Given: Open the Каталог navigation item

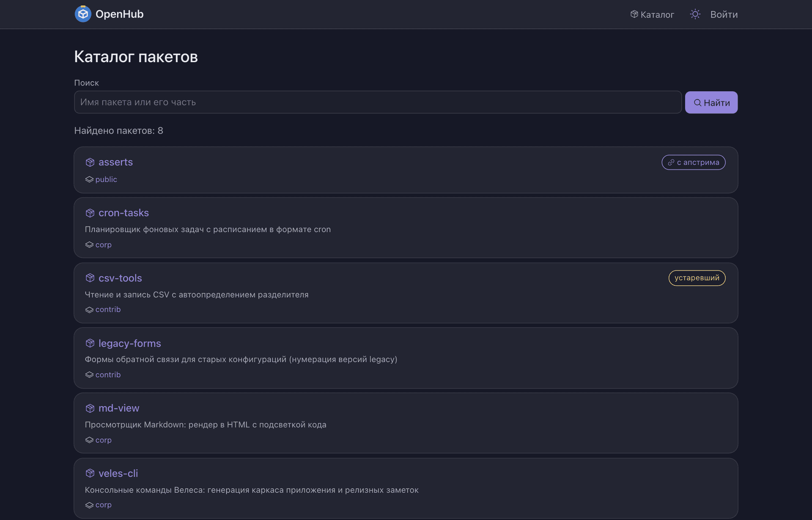Looking at the screenshot, I should 652,14.
